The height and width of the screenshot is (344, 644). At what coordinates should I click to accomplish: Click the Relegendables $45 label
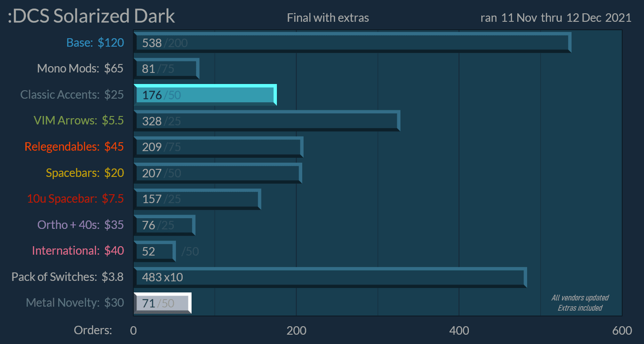(x=74, y=146)
